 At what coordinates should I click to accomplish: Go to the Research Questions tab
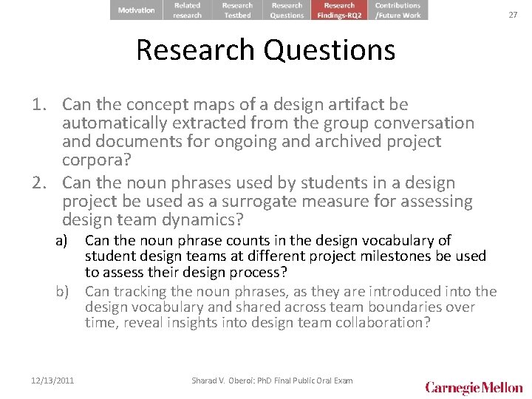point(287,10)
